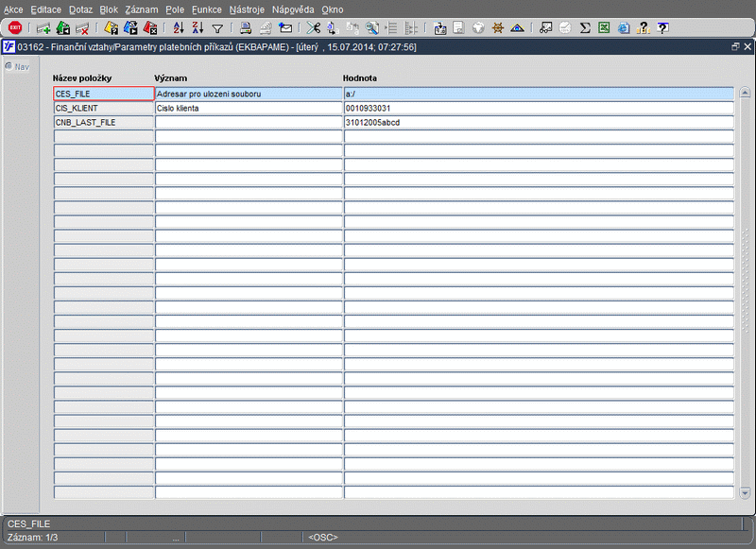
Task: Click the value field containing a:/
Action: pyautogui.click(x=539, y=94)
